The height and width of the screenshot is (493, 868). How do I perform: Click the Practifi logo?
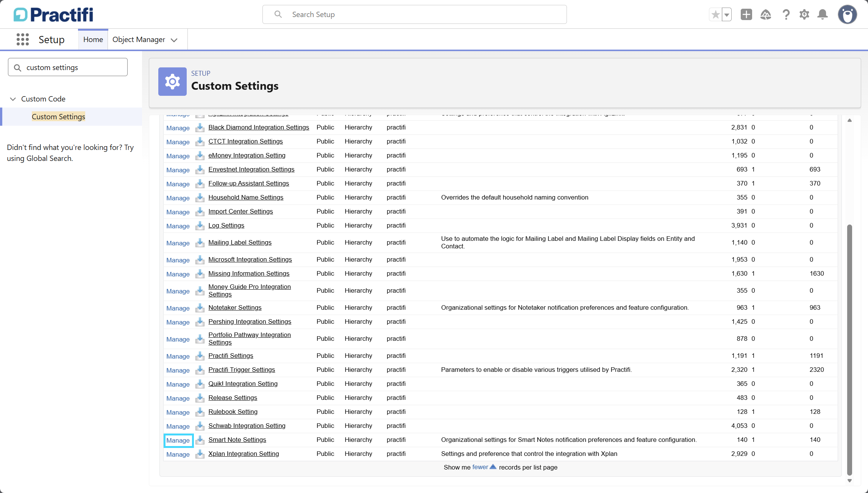[x=53, y=15]
